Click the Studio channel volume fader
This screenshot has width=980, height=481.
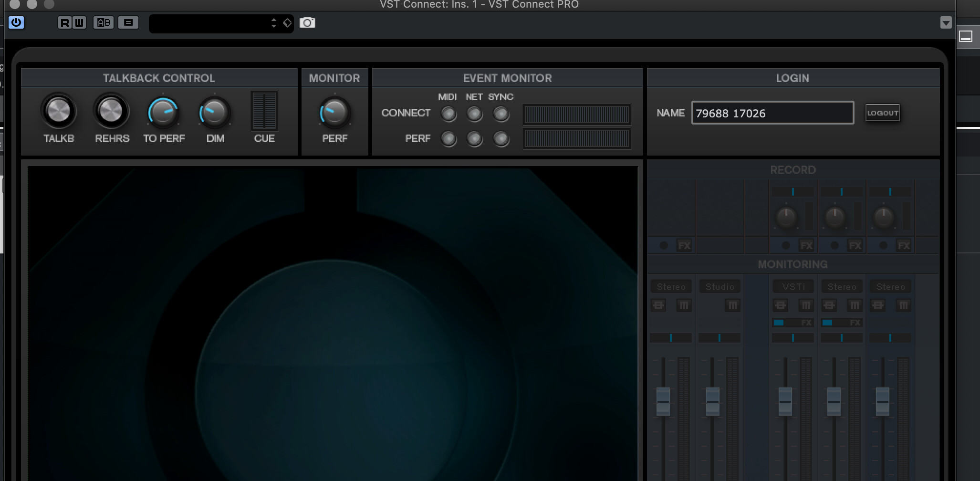point(712,401)
